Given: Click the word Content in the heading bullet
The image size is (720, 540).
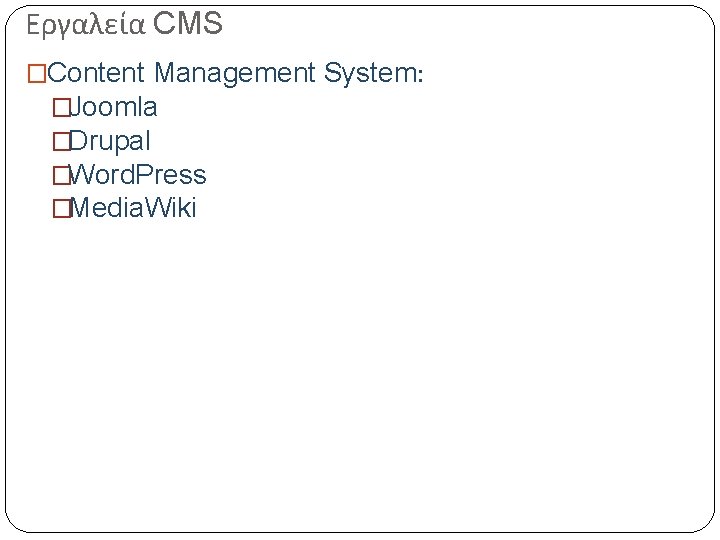Looking at the screenshot, I should tap(96, 73).
